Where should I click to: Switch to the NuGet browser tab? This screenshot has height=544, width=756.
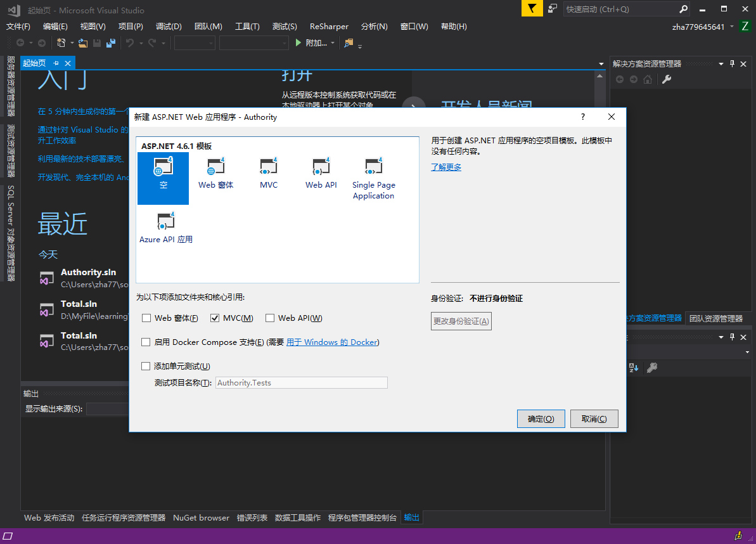click(201, 517)
